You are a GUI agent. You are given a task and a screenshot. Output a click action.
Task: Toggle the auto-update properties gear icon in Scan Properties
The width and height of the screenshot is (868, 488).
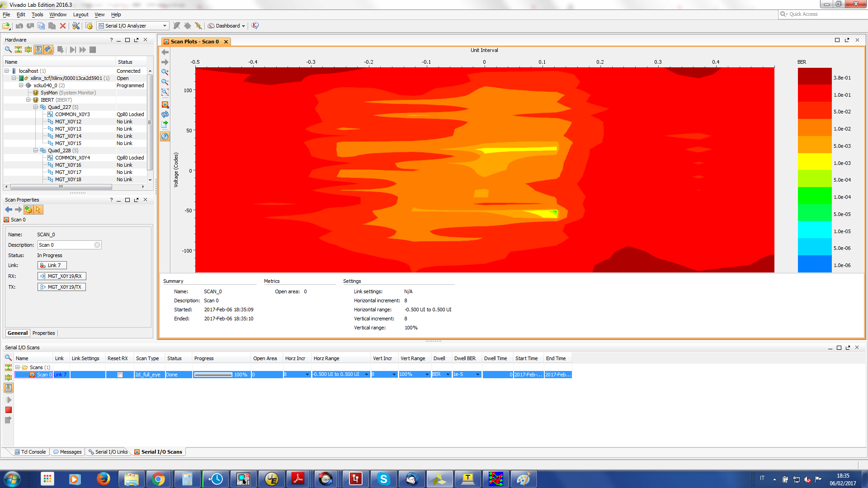28,210
